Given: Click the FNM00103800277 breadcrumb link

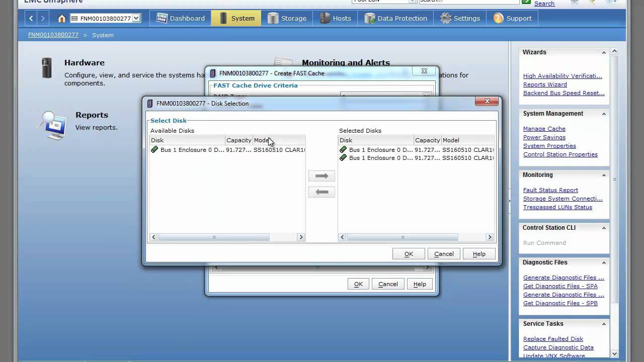Looking at the screenshot, I should tap(53, 35).
